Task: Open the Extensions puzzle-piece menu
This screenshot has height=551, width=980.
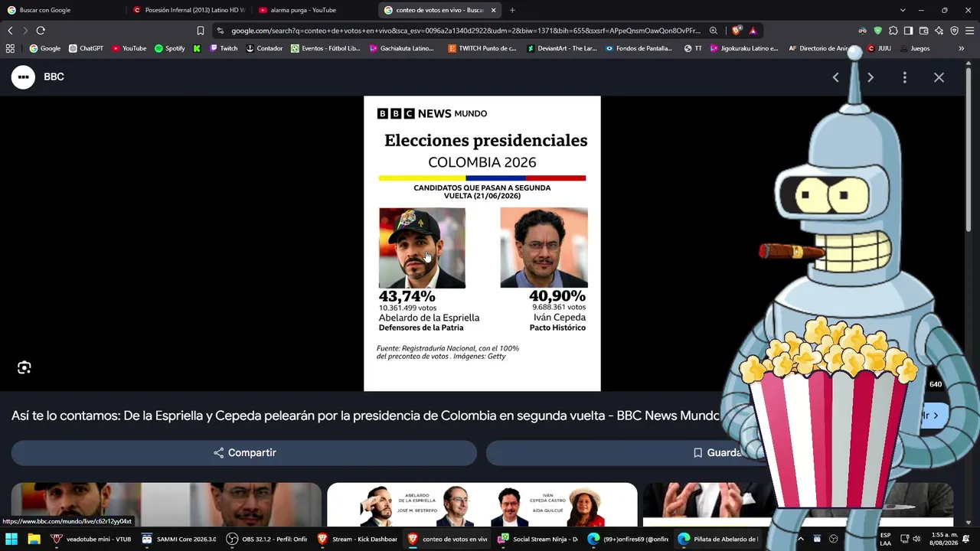Action: coord(893,31)
